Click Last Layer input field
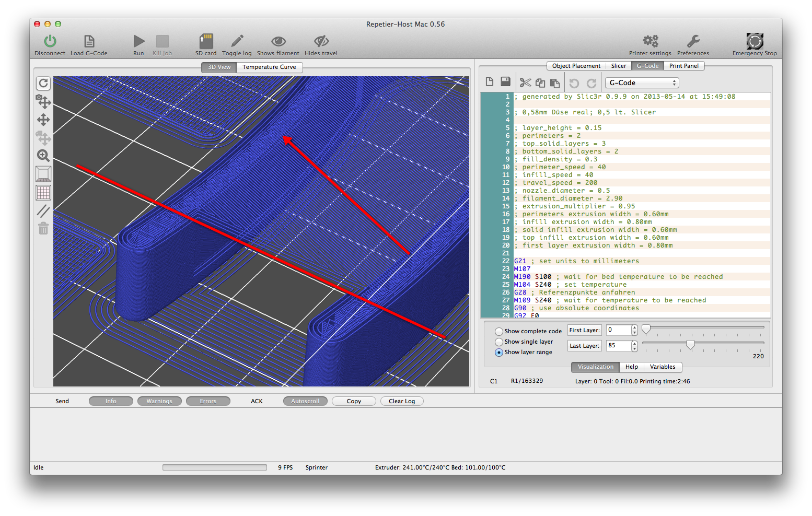 [x=619, y=346]
